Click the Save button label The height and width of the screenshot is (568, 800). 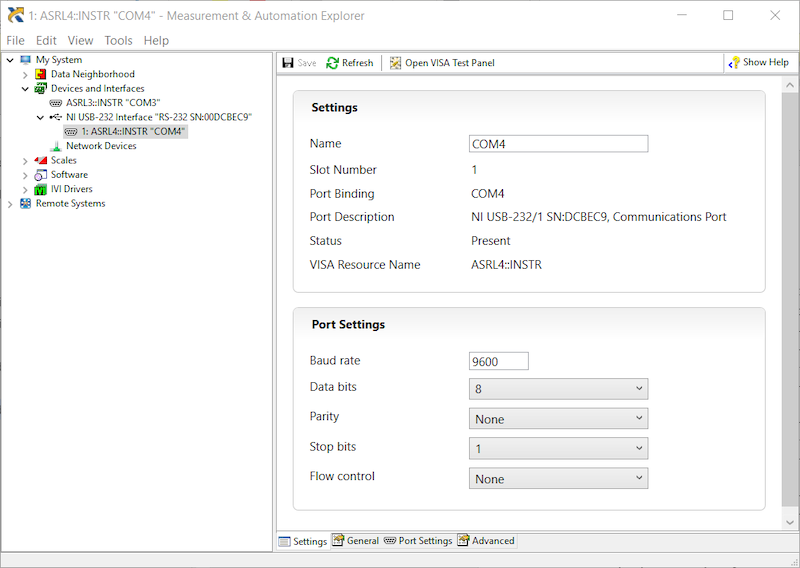point(307,63)
